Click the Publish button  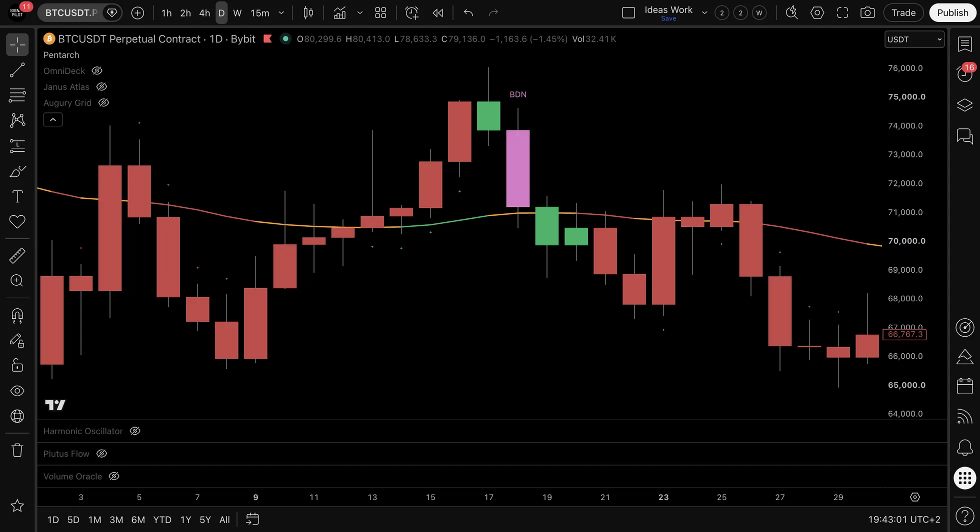(x=952, y=13)
